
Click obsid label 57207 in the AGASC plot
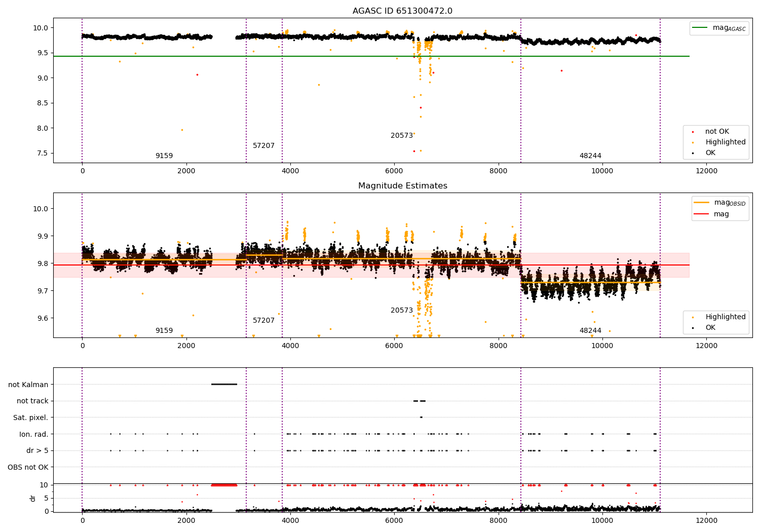[263, 146]
